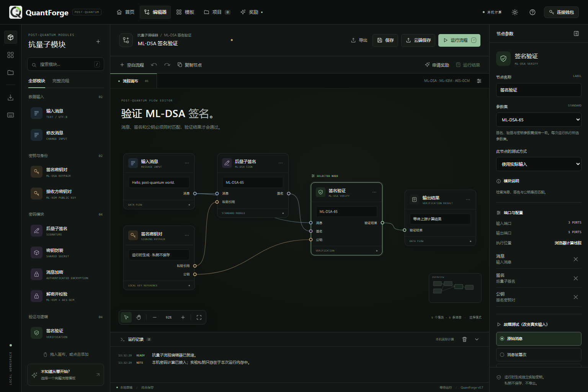
Task: Open the folder icon in left rail
Action: 11,72
